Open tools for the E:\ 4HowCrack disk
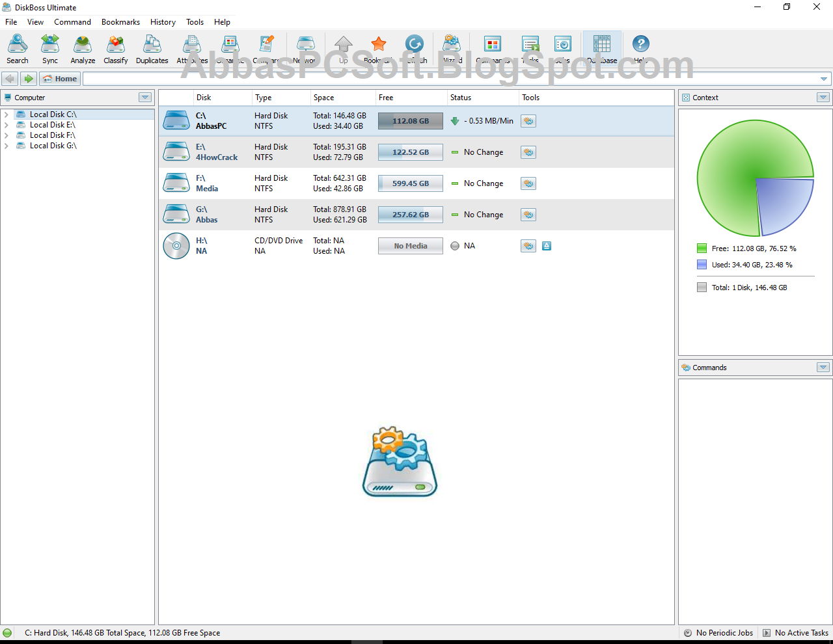 pos(528,152)
